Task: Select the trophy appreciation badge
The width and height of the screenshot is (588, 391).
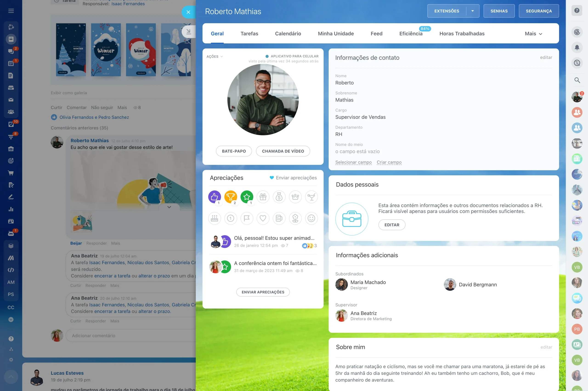Action: click(231, 197)
